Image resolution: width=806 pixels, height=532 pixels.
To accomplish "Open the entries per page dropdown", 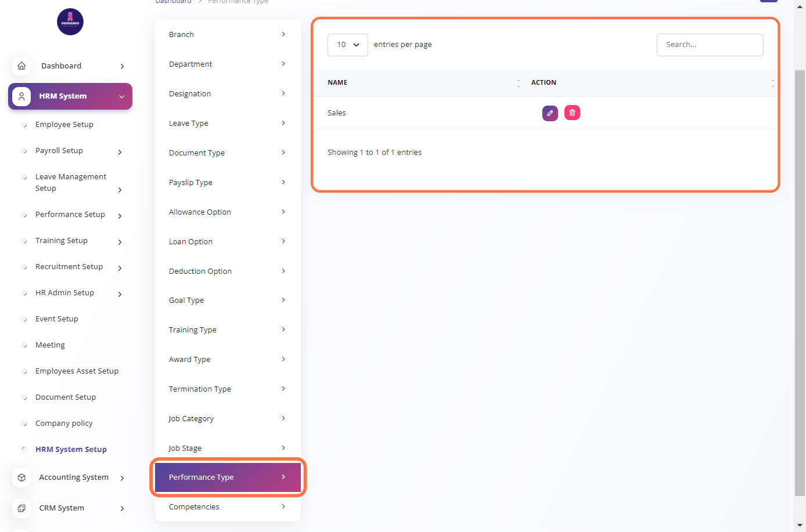I will click(347, 45).
